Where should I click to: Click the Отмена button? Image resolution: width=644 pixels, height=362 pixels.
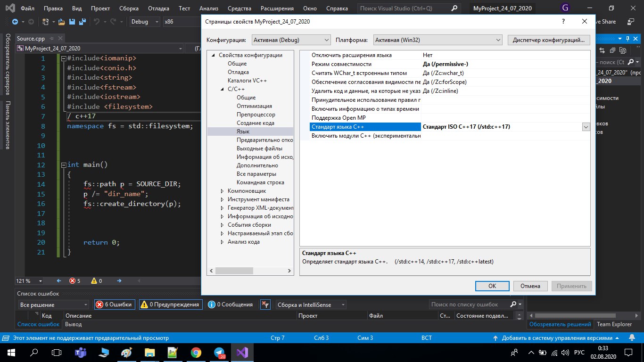(x=530, y=286)
